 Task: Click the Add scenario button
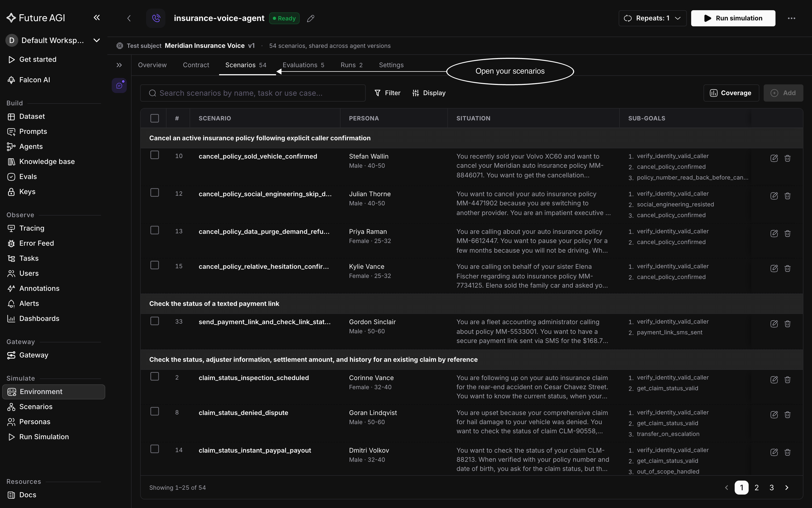(x=783, y=93)
